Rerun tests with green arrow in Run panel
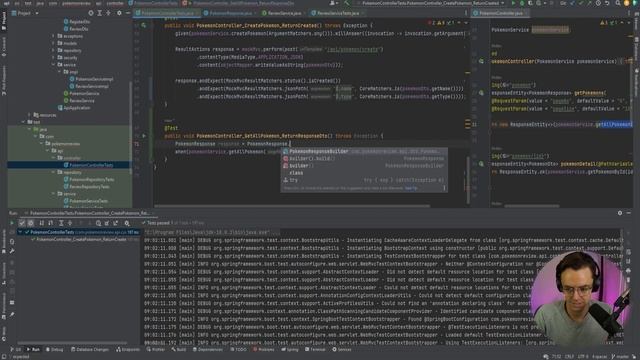The width and height of the screenshot is (640, 360). pos(12,223)
